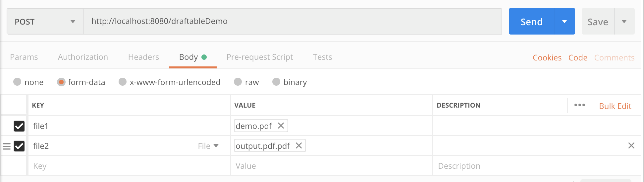Click the drag handle beside file2 row
Viewport: 644px width, 182px height.
(x=7, y=146)
